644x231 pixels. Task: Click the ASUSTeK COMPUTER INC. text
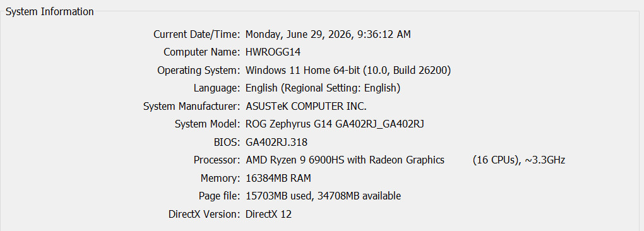[306, 106]
